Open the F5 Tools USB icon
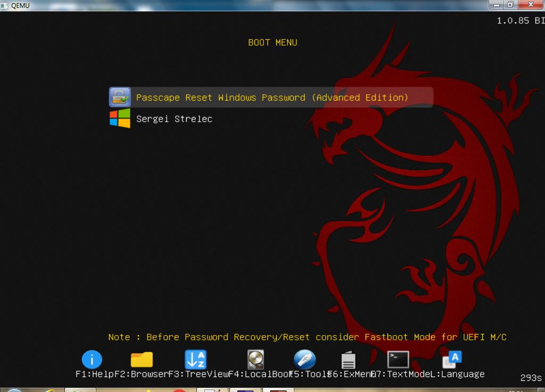Image resolution: width=545 pixels, height=392 pixels. click(305, 360)
